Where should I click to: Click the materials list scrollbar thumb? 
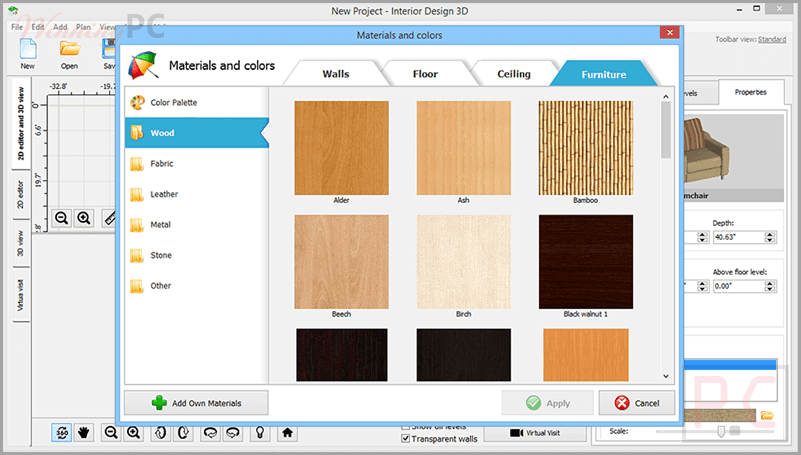tap(666, 130)
